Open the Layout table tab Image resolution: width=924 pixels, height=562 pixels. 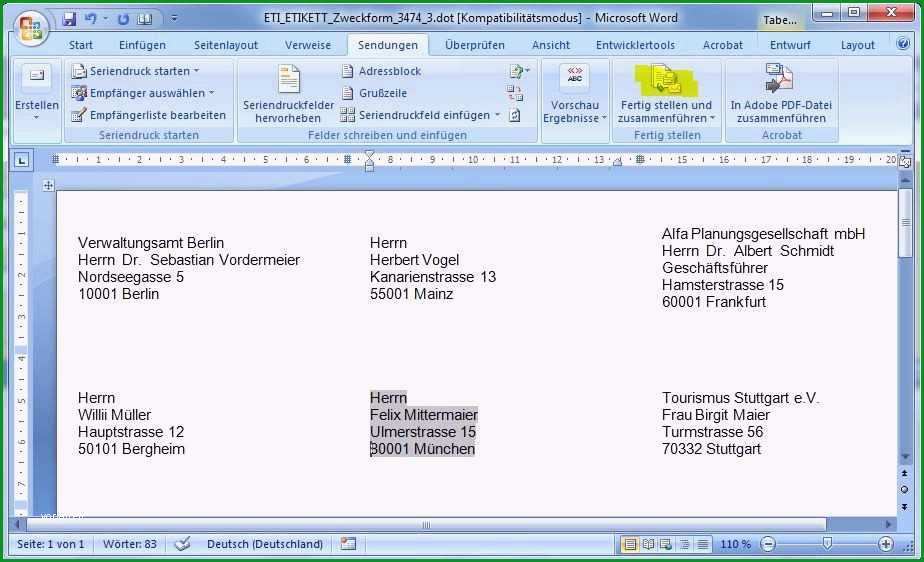click(x=857, y=45)
